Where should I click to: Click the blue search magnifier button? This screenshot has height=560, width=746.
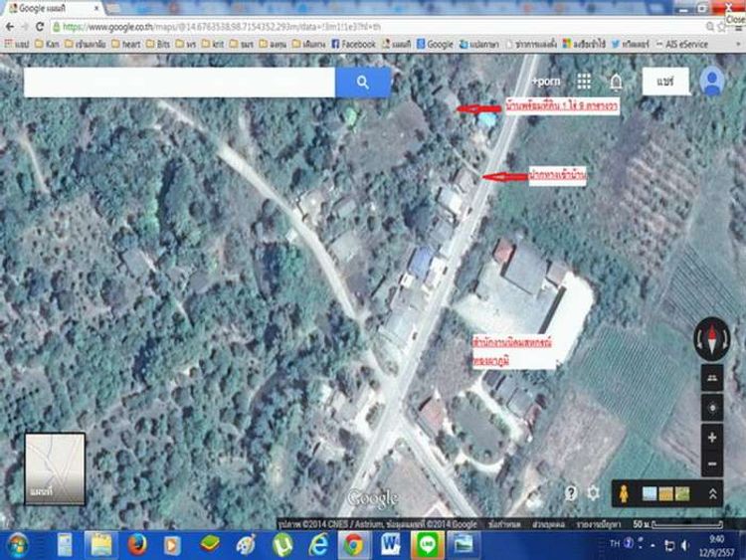tap(363, 83)
